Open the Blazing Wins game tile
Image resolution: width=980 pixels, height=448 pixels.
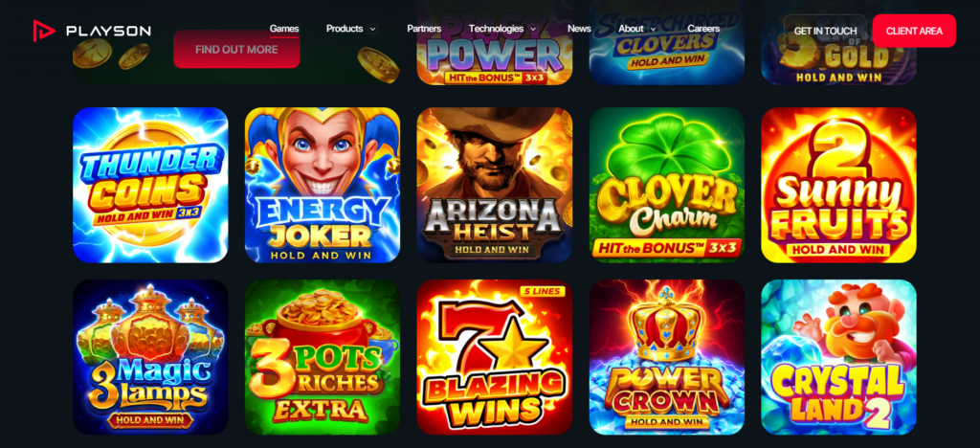tap(495, 357)
